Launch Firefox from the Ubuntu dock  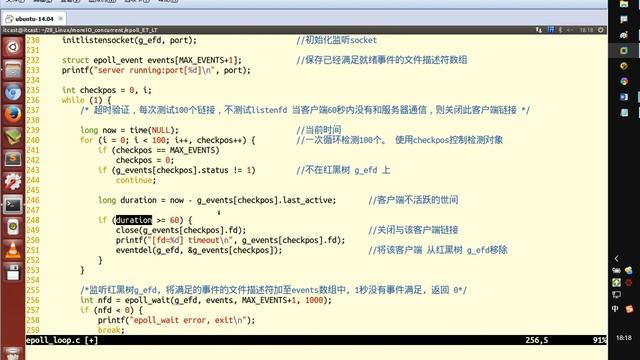pos(13,114)
